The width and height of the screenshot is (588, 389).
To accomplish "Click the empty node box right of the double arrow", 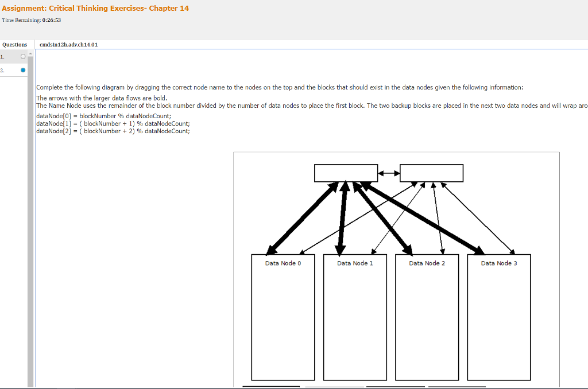I will point(431,172).
